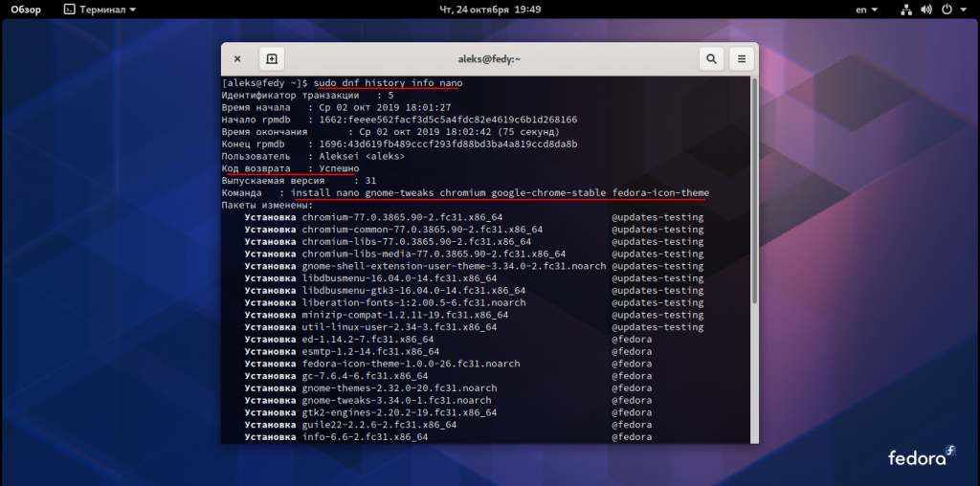Click chromium-libs-77.0.3865.90-2.fc31.x86_64 package row
The height and width of the screenshot is (486, 980).
coord(475,242)
